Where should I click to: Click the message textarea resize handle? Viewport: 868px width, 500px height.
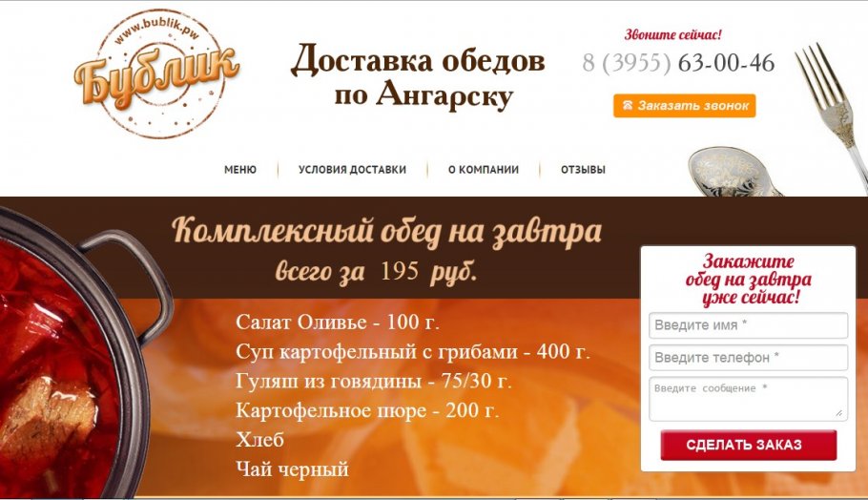pyautogui.click(x=839, y=413)
